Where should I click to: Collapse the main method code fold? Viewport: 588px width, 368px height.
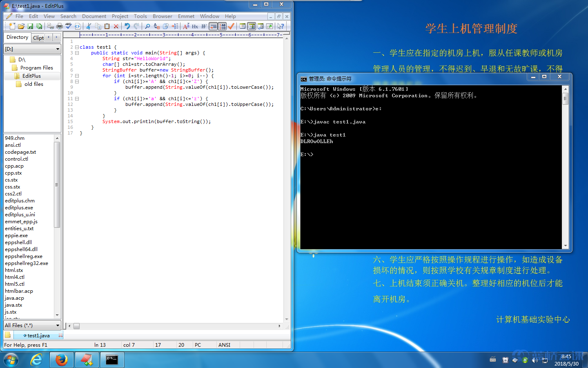[77, 53]
